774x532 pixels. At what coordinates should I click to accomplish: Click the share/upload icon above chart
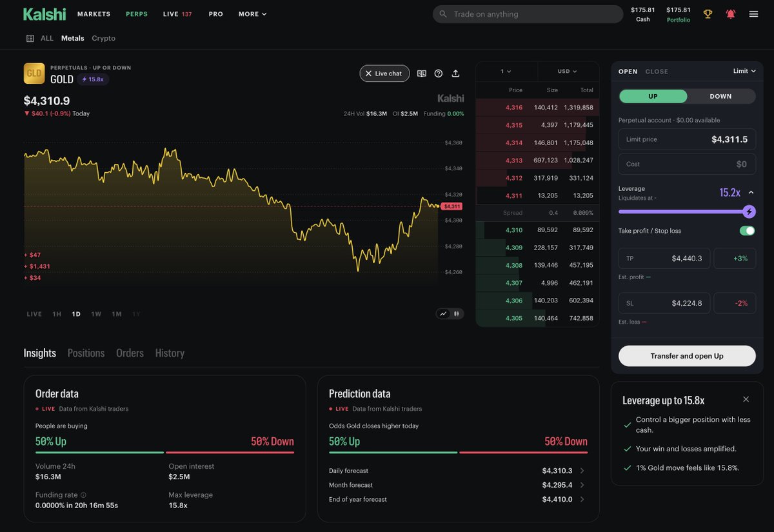[455, 74]
